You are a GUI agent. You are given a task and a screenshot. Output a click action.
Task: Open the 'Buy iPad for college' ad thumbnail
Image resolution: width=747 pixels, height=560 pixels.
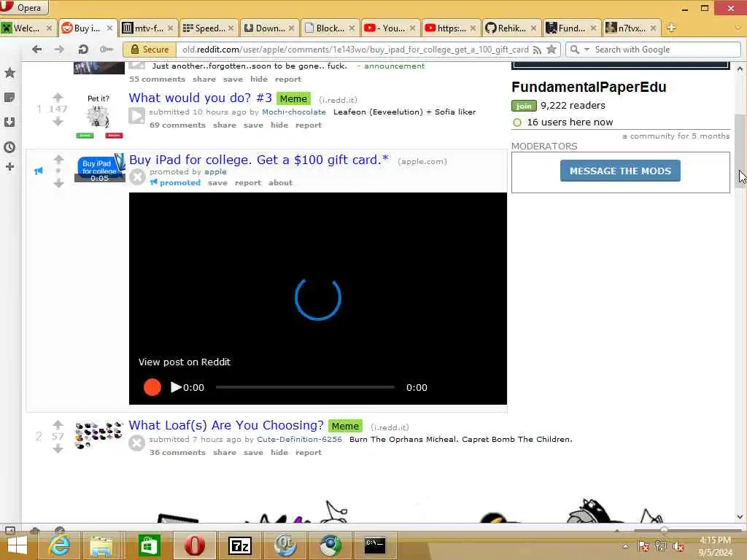pyautogui.click(x=99, y=168)
